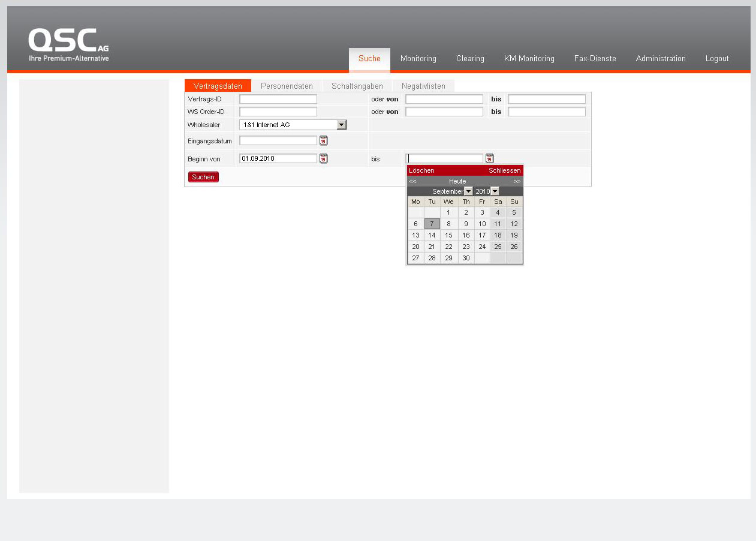Image resolution: width=756 pixels, height=541 pixels.
Task: Focus the Eingangsdatum date field
Action: point(278,140)
